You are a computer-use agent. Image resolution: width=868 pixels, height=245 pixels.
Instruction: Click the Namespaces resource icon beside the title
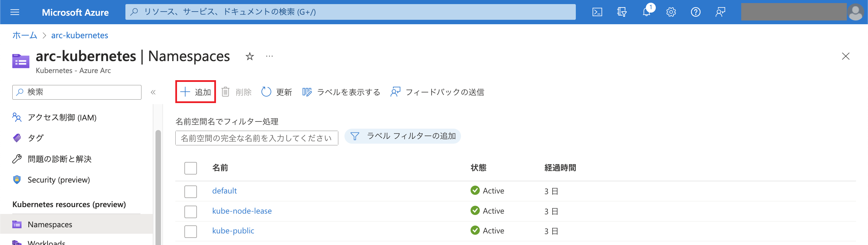[x=21, y=61]
